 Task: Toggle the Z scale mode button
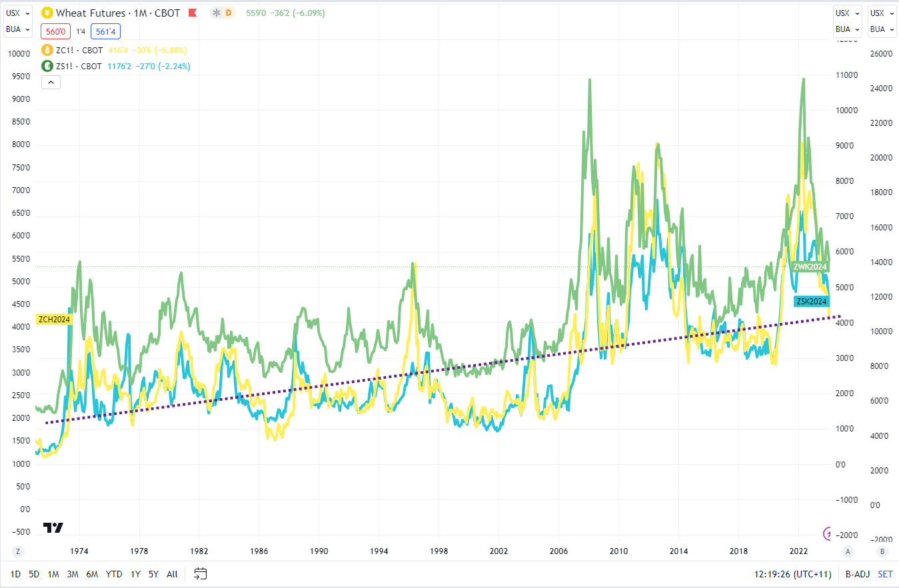tap(17, 551)
